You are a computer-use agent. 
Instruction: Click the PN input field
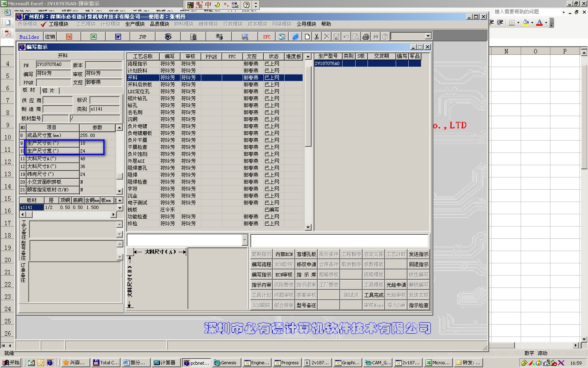pyautogui.click(x=53, y=65)
